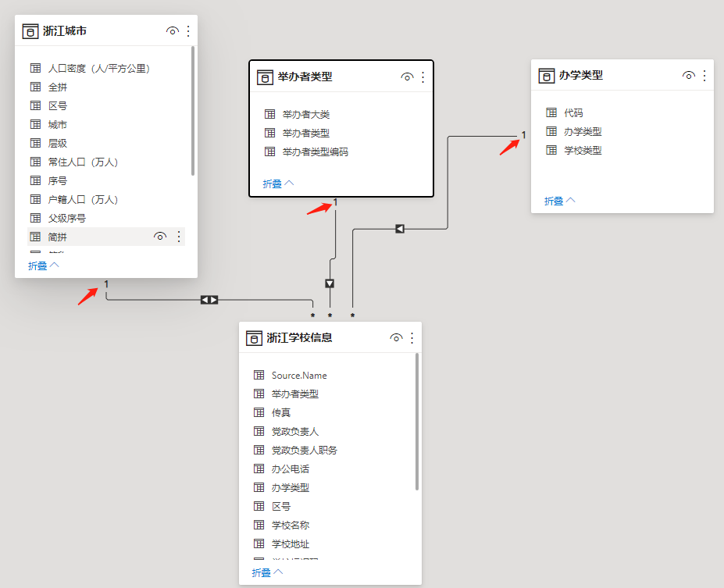The image size is (724, 588).
Task: Open more options for 办学类型 table
Action: click(x=704, y=75)
